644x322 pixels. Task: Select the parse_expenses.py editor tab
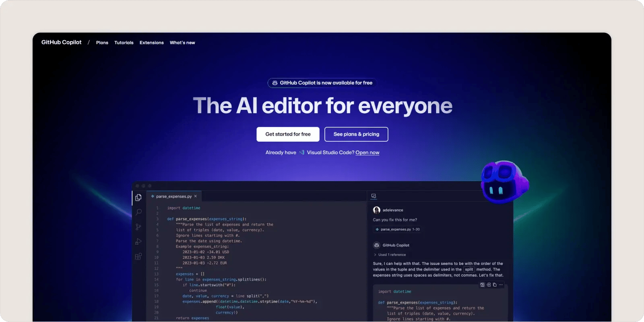pyautogui.click(x=174, y=196)
